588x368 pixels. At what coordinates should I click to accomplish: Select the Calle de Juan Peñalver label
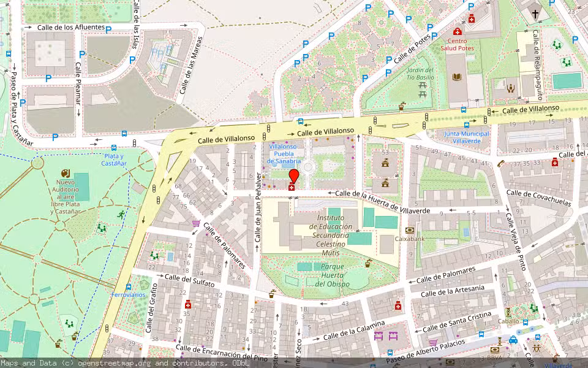[258, 207]
